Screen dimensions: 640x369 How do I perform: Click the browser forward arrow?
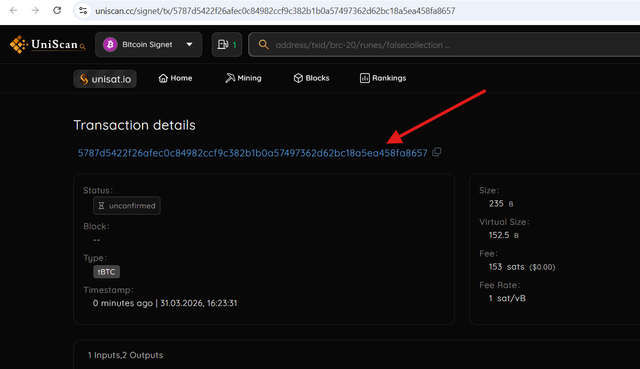(x=35, y=11)
